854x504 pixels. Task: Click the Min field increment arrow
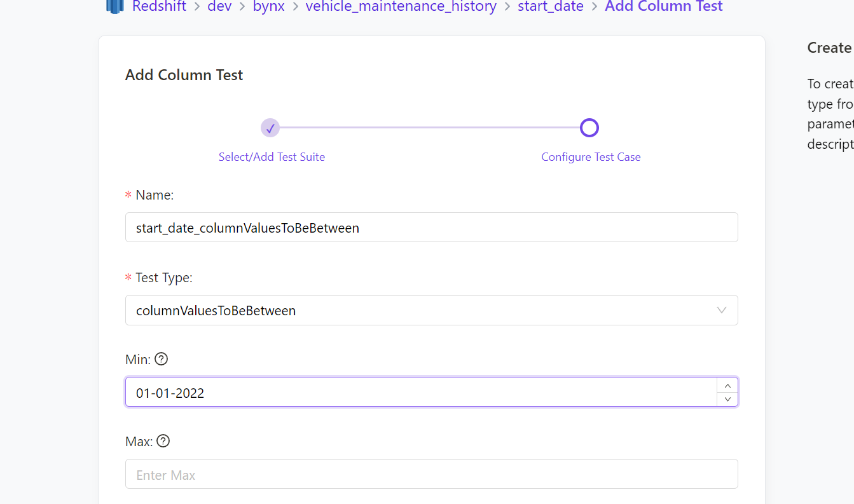coord(727,385)
